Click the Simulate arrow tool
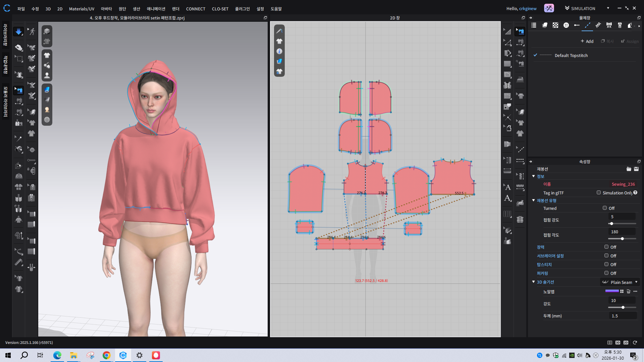Screen dimensions: 644x362 [18, 32]
